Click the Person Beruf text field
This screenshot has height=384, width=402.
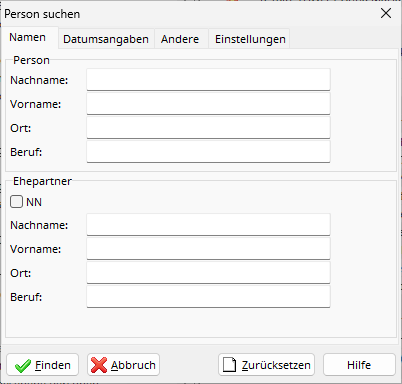tap(208, 152)
